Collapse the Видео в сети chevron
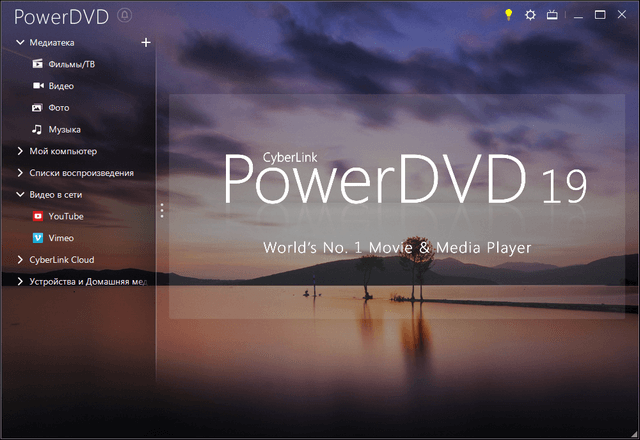The width and height of the screenshot is (640, 440). 20,195
